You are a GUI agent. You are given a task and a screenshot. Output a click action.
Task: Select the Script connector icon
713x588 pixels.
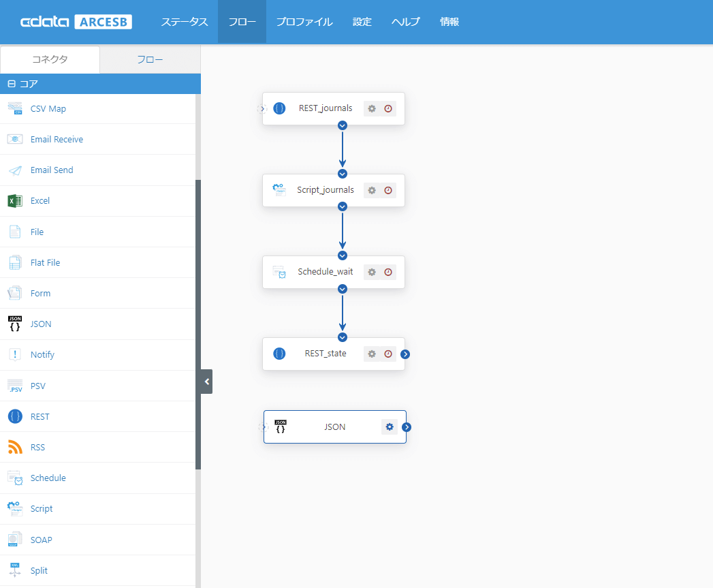pyautogui.click(x=15, y=508)
